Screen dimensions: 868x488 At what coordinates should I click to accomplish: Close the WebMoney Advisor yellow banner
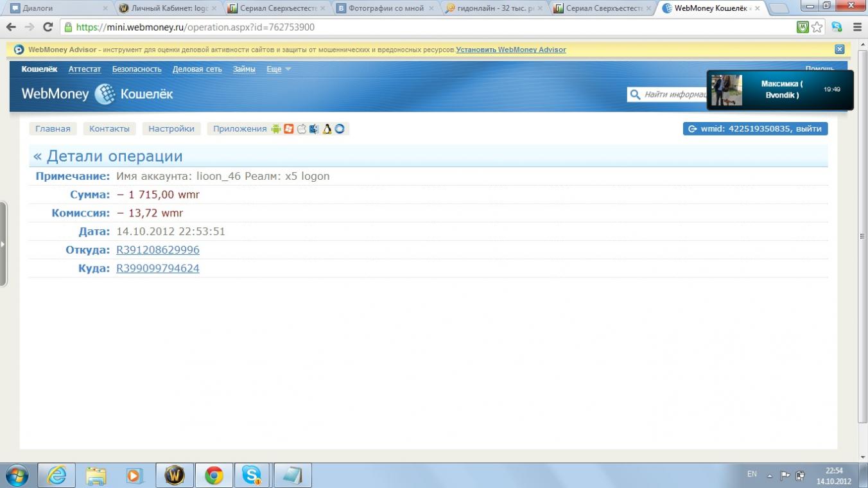(x=839, y=49)
